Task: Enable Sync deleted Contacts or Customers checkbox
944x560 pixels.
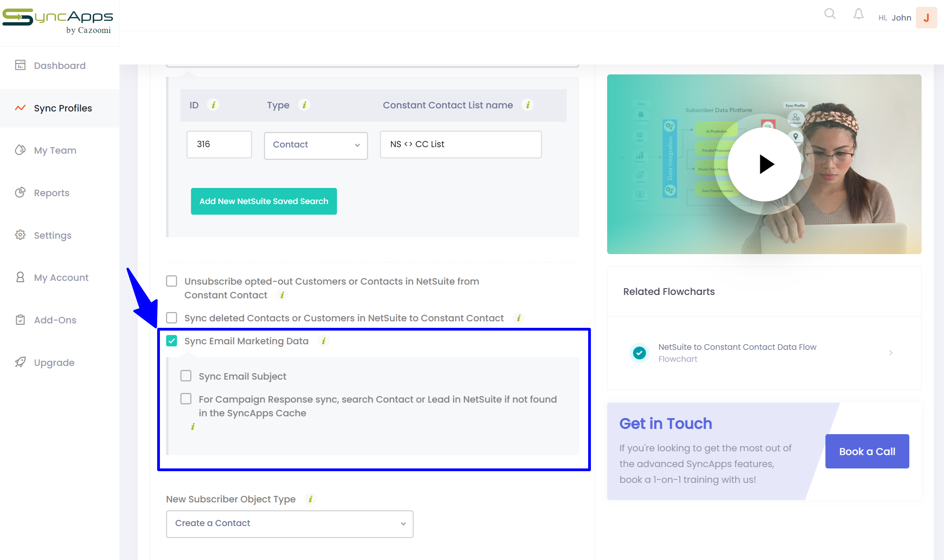Action: point(172,318)
